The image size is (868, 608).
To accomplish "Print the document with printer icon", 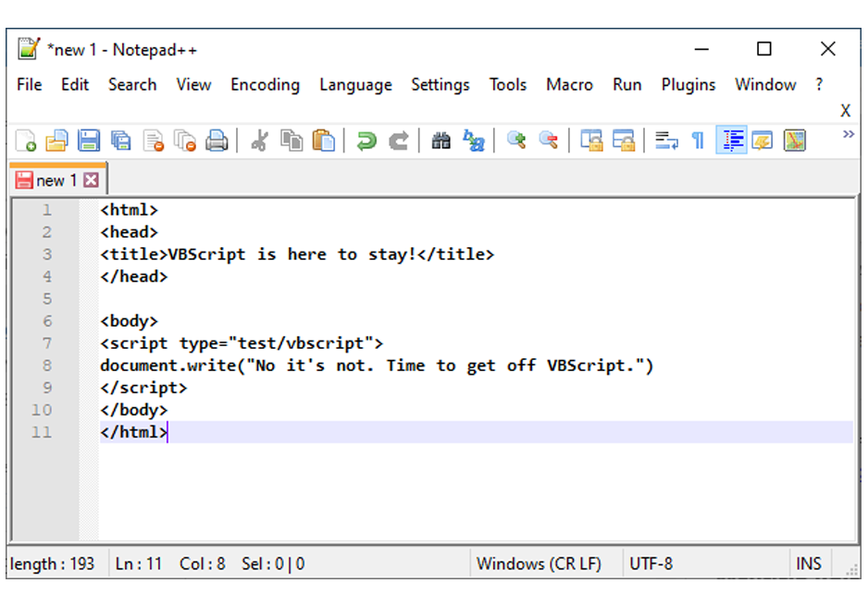I will (x=217, y=141).
